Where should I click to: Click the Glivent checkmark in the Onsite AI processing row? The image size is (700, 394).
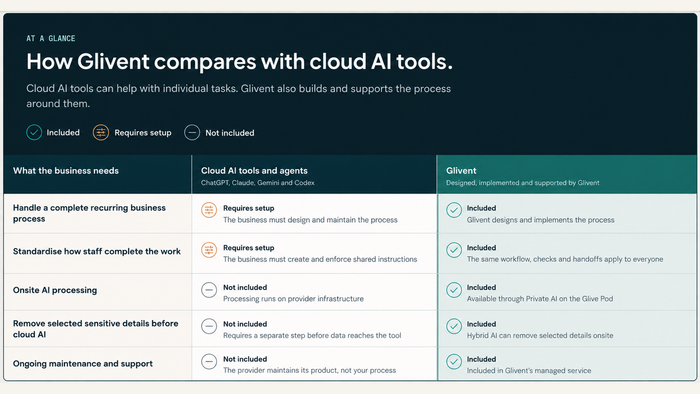point(454,290)
